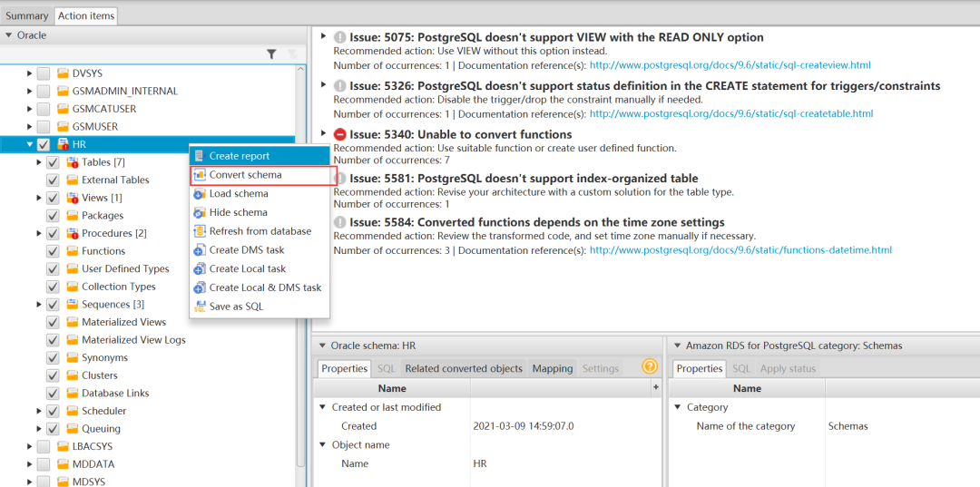
Task: Click the Load schema icon
Action: click(x=200, y=194)
